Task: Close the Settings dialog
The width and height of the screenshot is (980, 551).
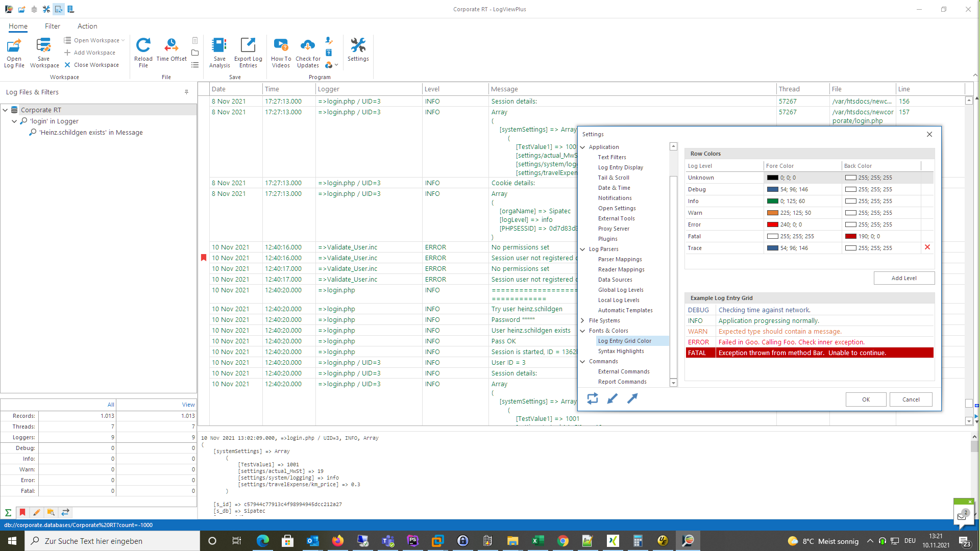Action: tap(929, 134)
